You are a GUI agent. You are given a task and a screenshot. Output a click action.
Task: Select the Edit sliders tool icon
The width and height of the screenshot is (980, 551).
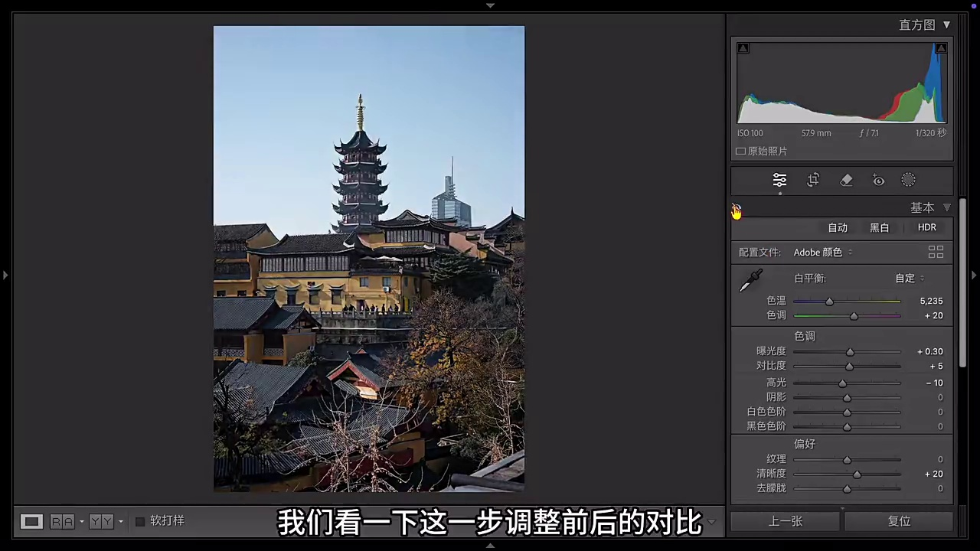tap(779, 180)
